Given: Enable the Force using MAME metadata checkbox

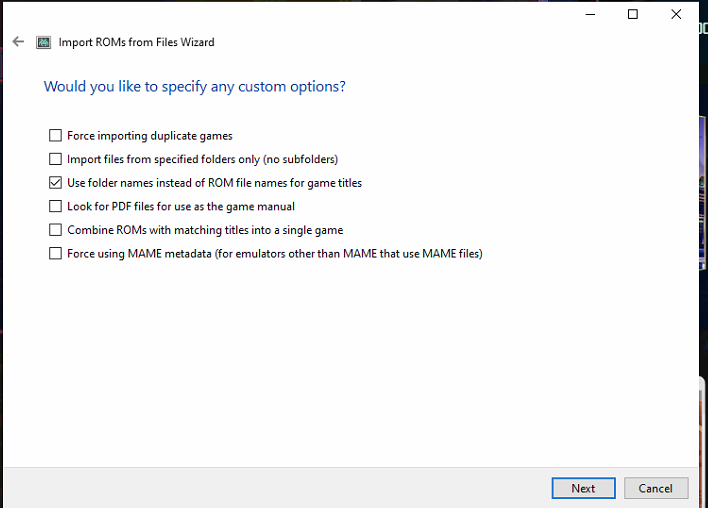Looking at the screenshot, I should (55, 254).
